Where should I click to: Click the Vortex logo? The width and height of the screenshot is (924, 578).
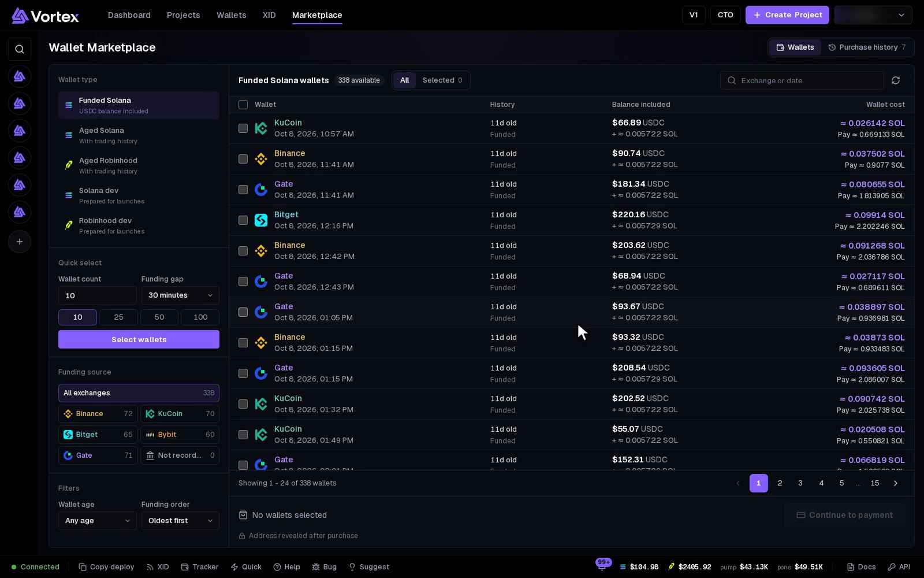pyautogui.click(x=45, y=16)
